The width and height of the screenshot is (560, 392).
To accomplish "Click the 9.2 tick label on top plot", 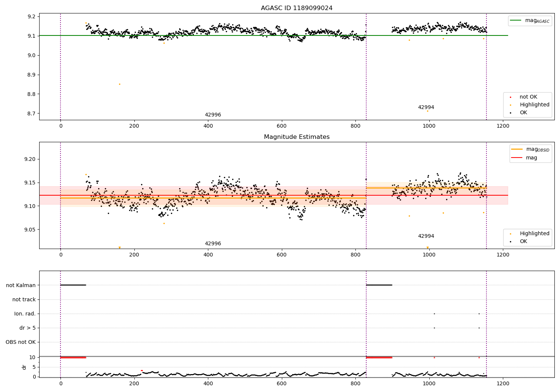I will pyautogui.click(x=31, y=16).
